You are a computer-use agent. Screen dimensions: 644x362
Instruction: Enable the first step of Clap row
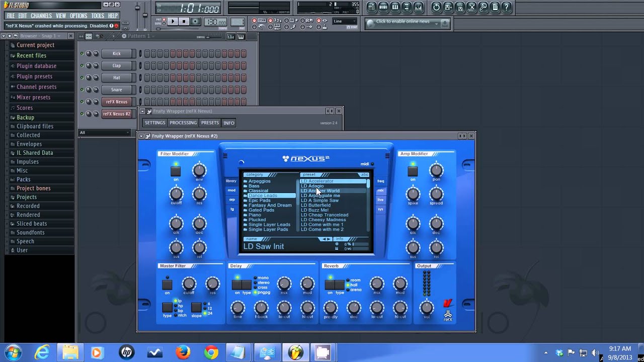click(x=147, y=65)
